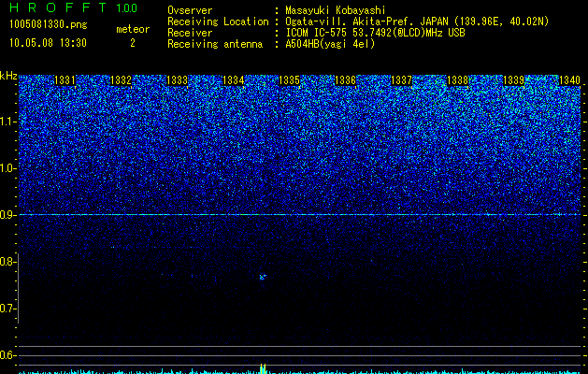This screenshot has height=374, width=588.
Task: Click the 1340 time marker
Action: [x=569, y=80]
